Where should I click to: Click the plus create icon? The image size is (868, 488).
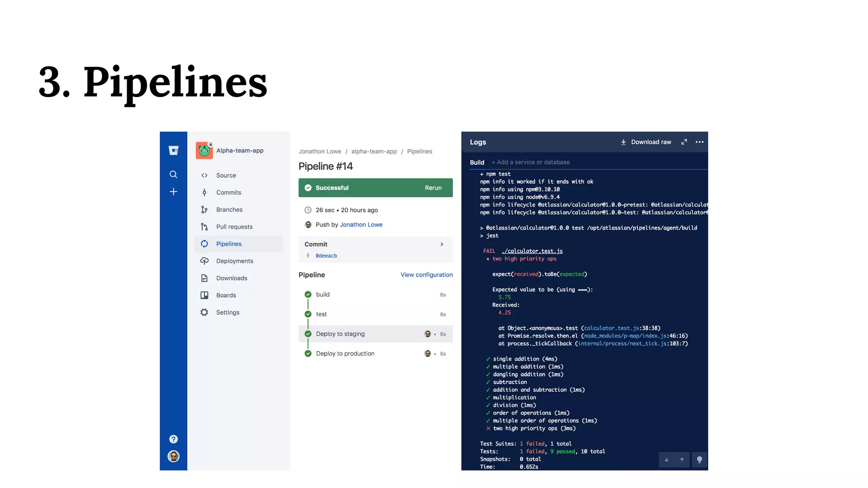coord(173,192)
